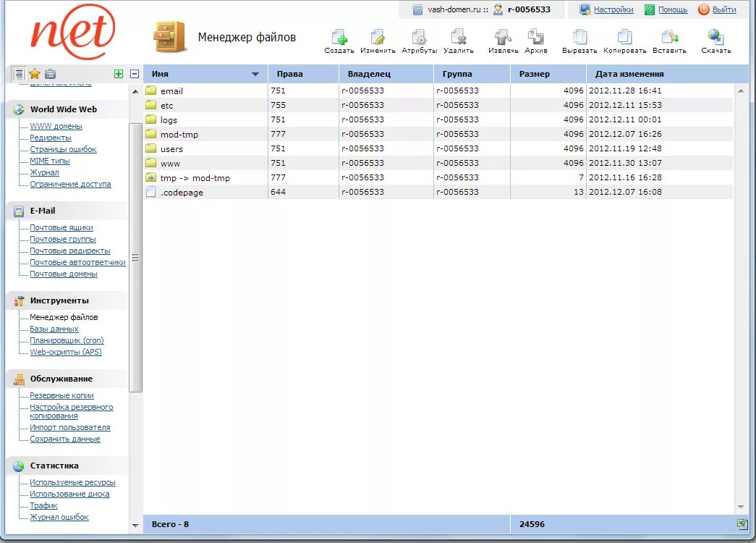Click the Изменить (edit) toolbar icon

coord(378,37)
